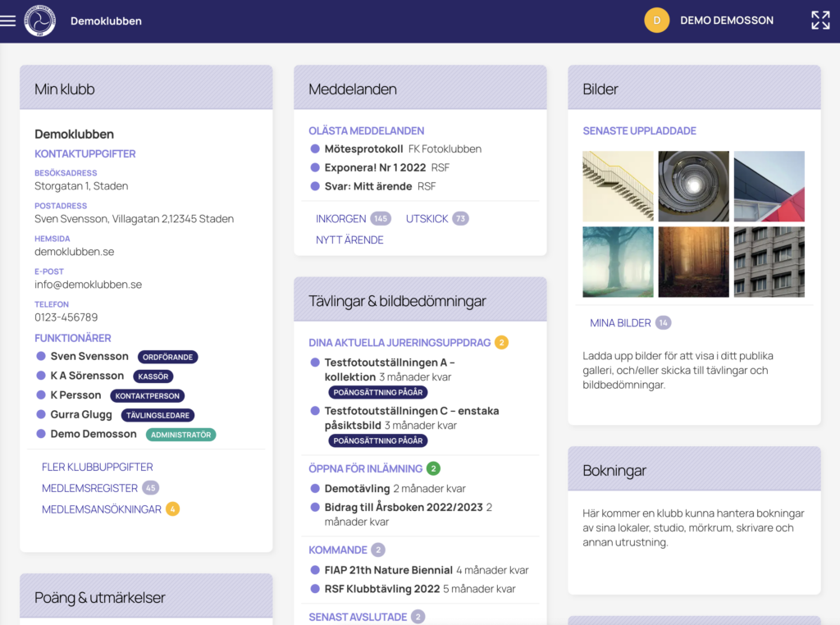This screenshot has height=625, width=840.
Task: Click the demoklubben.se website text
Action: (x=75, y=252)
